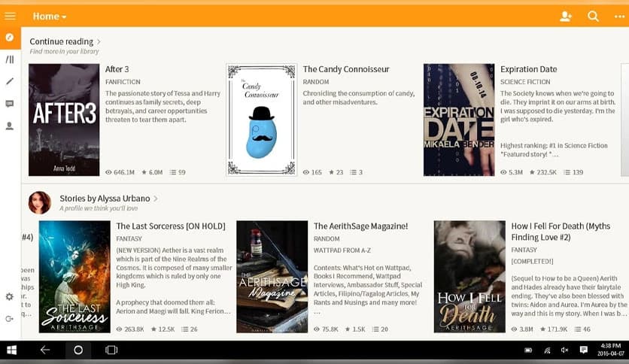The image size is (629, 364).
Task: Open the Settings gear sidebar icon
Action: (x=10, y=296)
